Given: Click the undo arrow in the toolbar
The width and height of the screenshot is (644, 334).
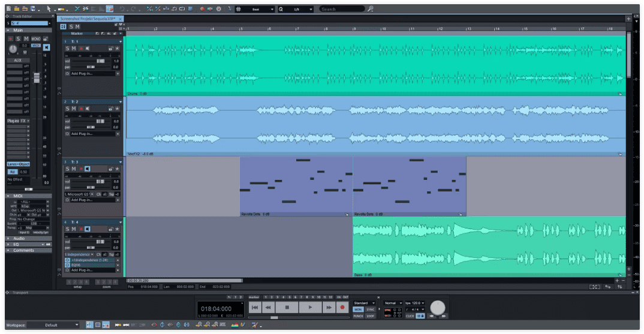Looking at the screenshot, I should [122, 8].
